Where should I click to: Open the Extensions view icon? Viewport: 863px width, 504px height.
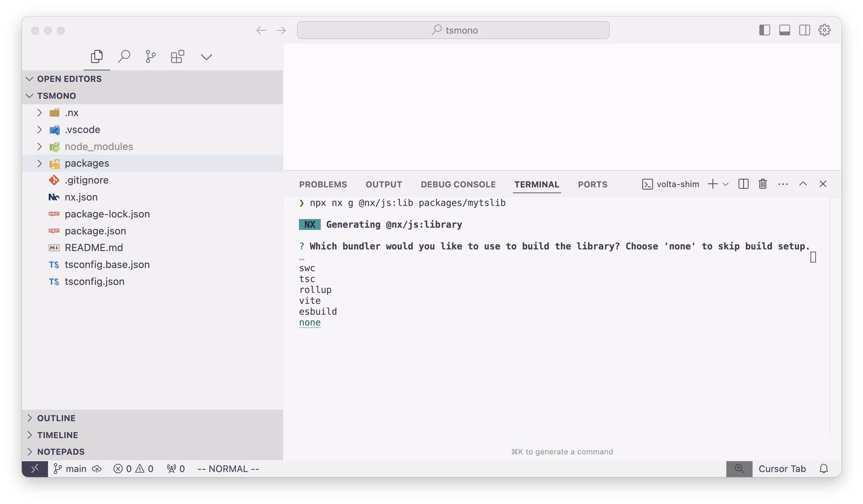tap(177, 57)
